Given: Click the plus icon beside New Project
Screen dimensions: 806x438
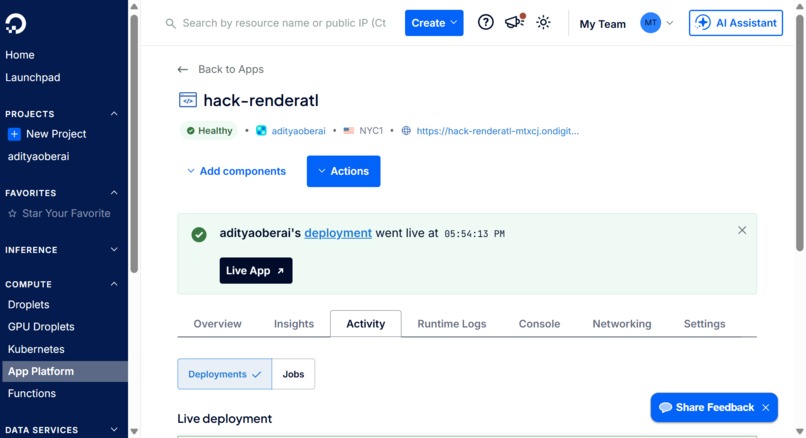Looking at the screenshot, I should [14, 134].
